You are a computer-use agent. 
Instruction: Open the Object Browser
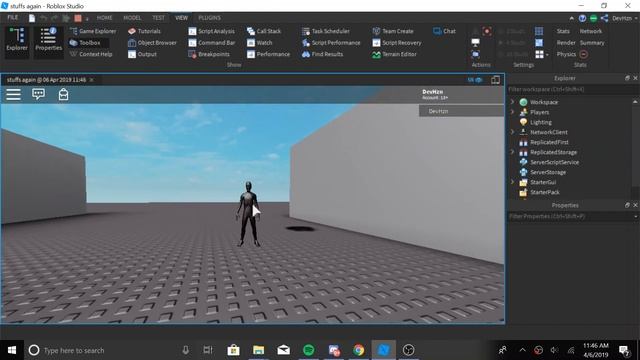pyautogui.click(x=152, y=42)
